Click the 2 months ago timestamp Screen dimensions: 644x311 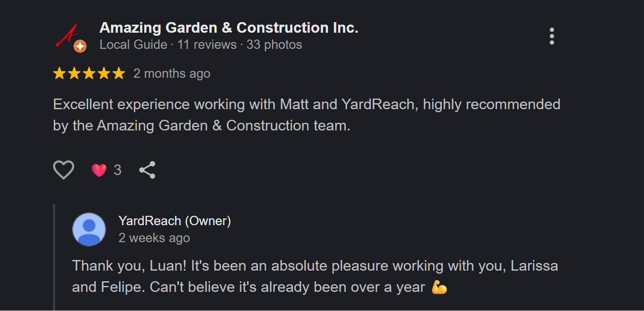[172, 73]
